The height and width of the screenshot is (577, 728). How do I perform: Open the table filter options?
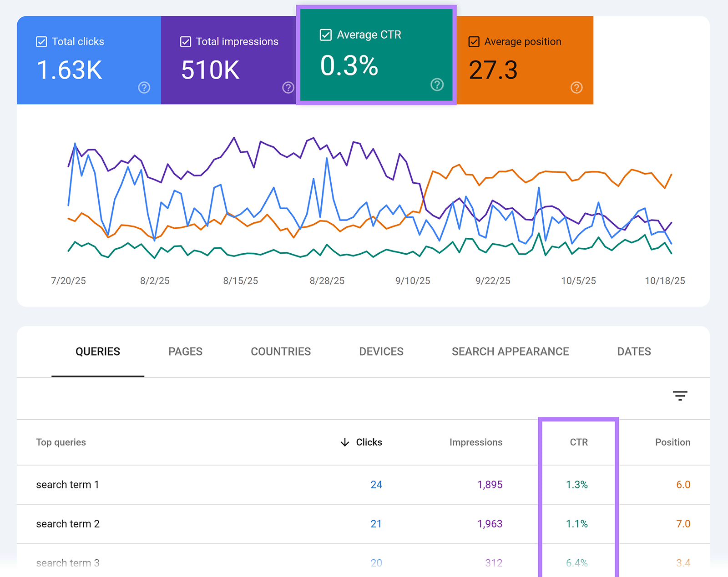coord(679,396)
